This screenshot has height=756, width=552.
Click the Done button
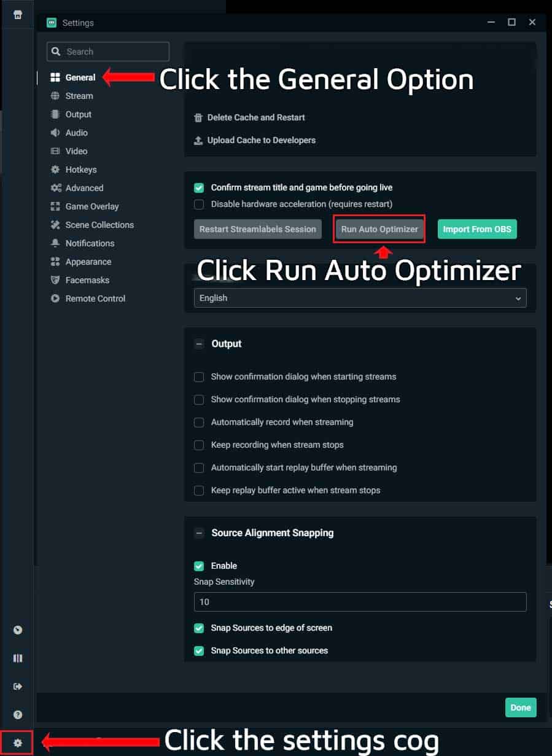point(521,707)
